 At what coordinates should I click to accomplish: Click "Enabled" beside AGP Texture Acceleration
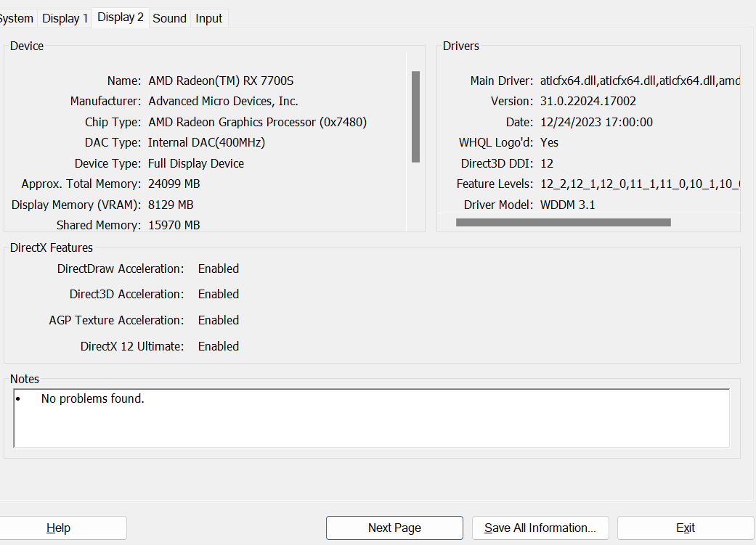tap(219, 320)
